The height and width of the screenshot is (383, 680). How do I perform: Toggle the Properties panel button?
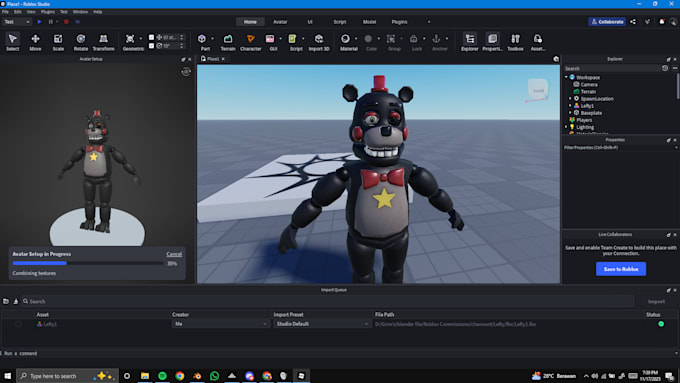point(492,42)
